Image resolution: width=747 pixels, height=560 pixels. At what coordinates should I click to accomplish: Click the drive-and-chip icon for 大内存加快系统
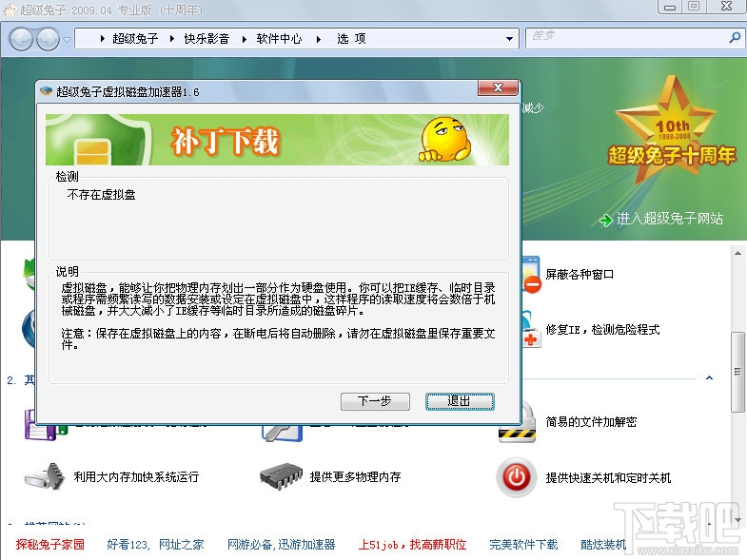(x=45, y=476)
